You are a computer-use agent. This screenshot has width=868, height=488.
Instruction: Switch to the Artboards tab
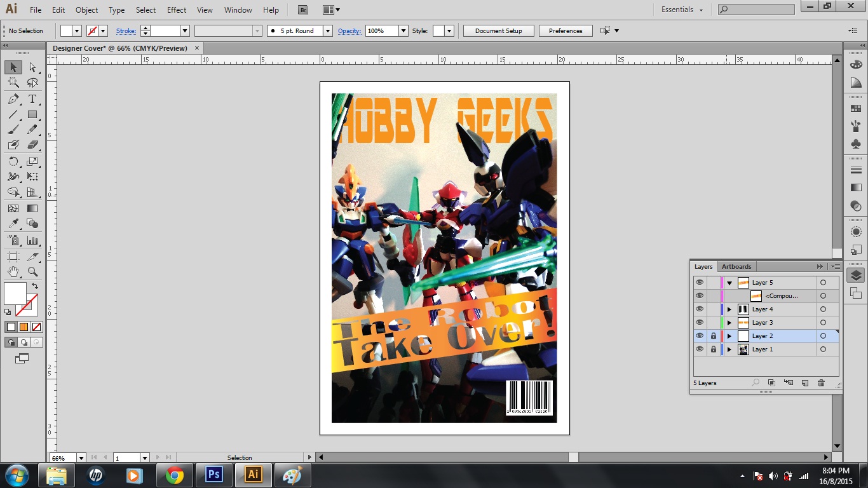pos(736,266)
